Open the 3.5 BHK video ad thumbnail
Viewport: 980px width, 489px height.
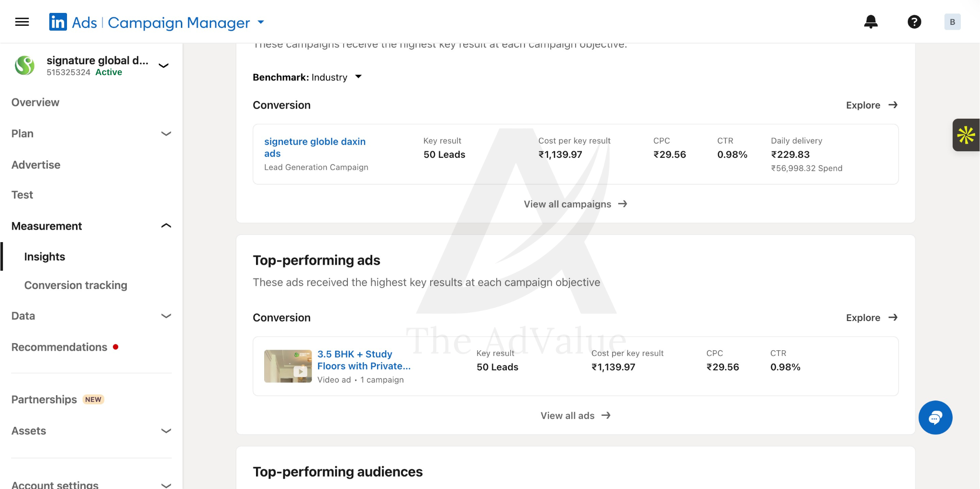coord(288,366)
